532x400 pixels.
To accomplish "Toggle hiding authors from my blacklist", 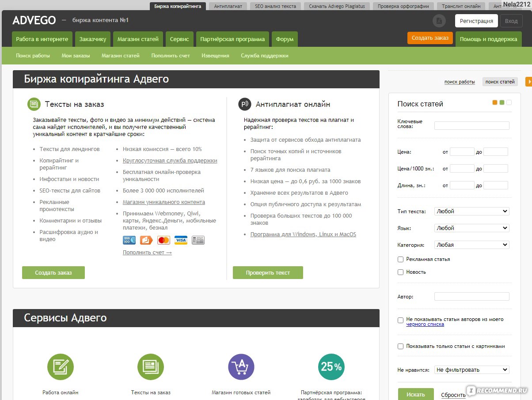I will (x=400, y=320).
